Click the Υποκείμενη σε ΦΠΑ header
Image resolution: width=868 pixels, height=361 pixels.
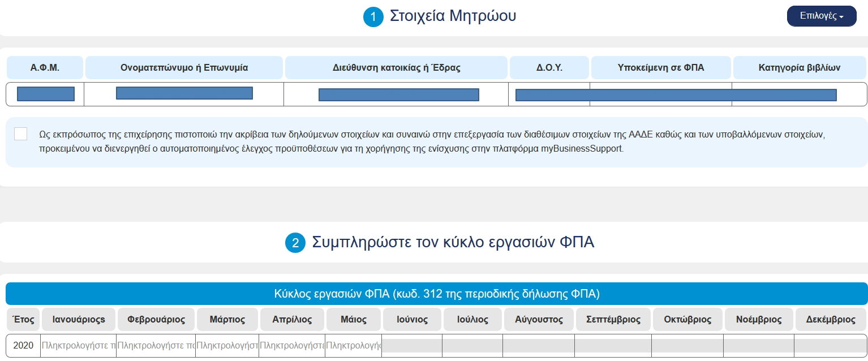click(661, 68)
